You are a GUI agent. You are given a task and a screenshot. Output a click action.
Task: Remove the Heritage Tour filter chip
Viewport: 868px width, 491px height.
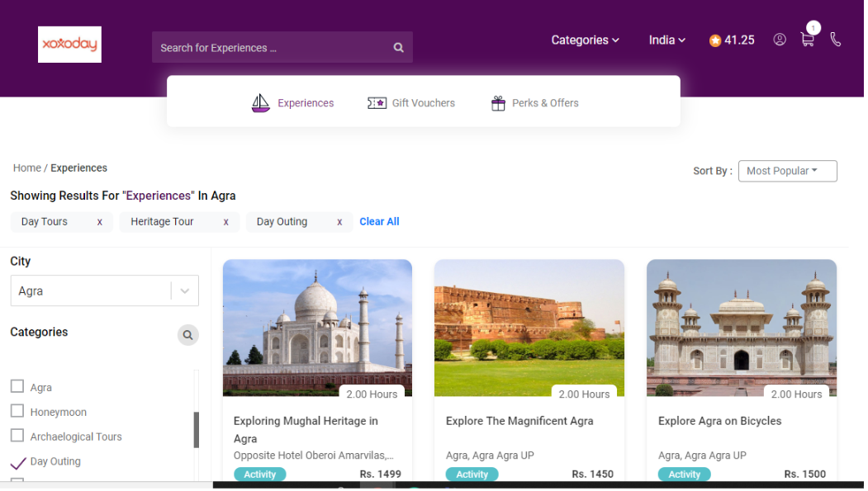click(x=227, y=223)
